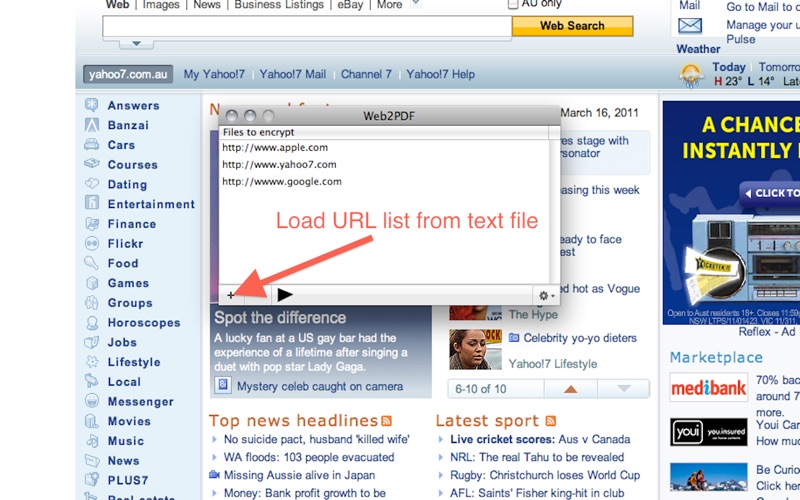Click the plus add button in Web2PDF
The height and width of the screenshot is (500, 800).
pos(231,295)
